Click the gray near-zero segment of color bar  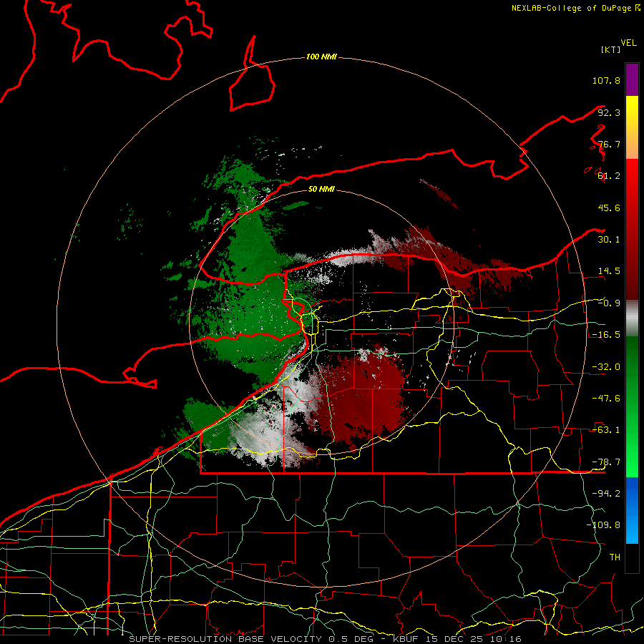632,318
